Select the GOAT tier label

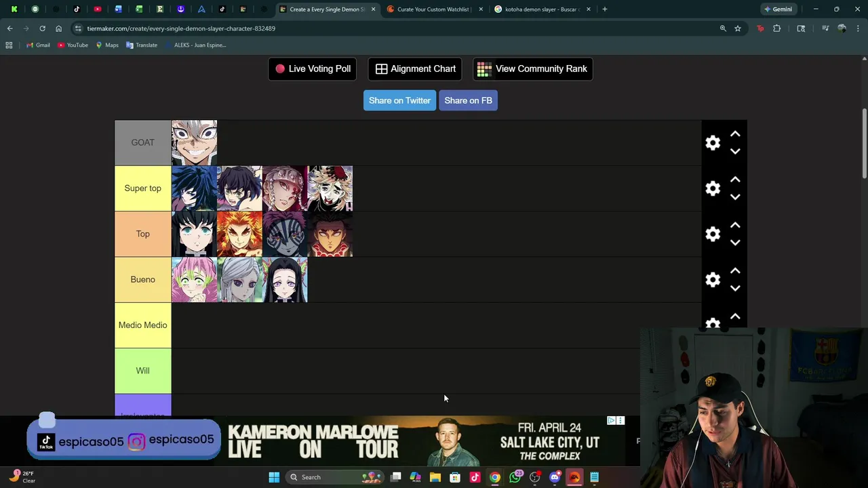point(142,142)
